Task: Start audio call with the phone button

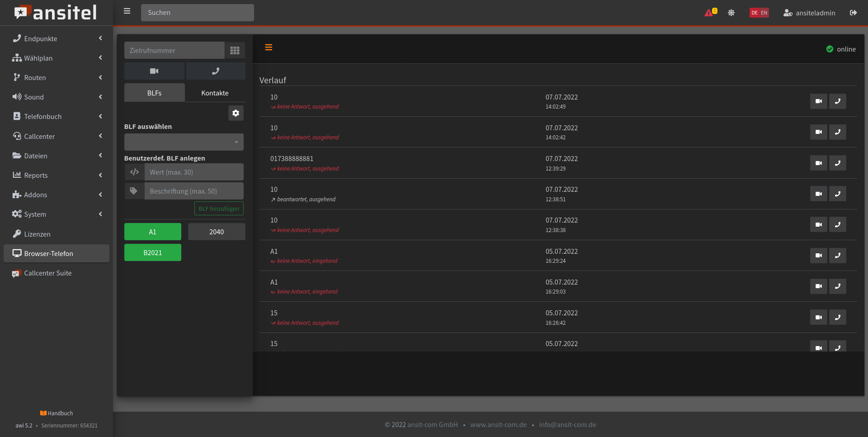Action: [x=216, y=71]
